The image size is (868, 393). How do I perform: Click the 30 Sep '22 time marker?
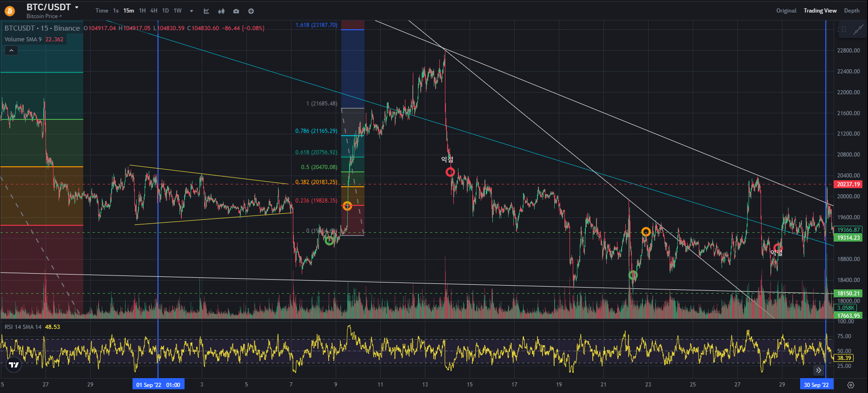click(816, 385)
